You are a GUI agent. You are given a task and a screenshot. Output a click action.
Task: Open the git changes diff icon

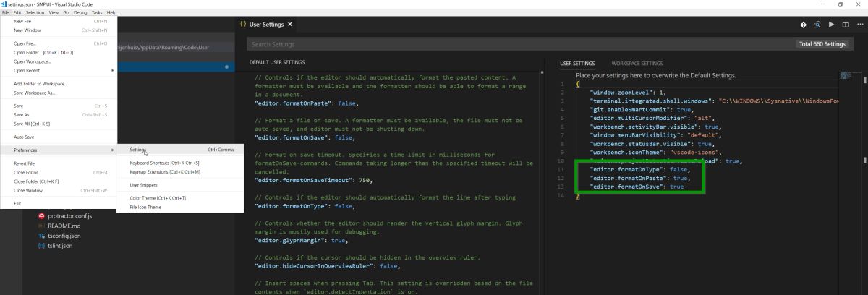(803, 25)
